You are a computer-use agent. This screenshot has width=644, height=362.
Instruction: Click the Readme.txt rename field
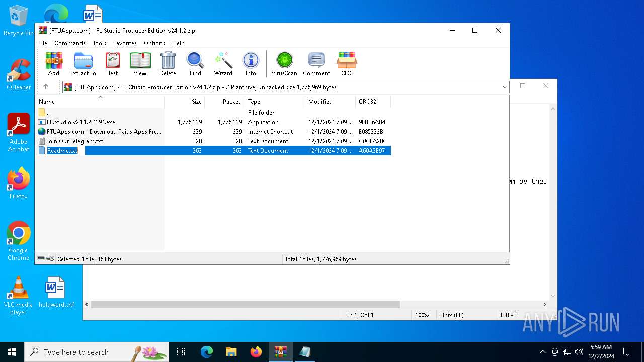click(65, 151)
